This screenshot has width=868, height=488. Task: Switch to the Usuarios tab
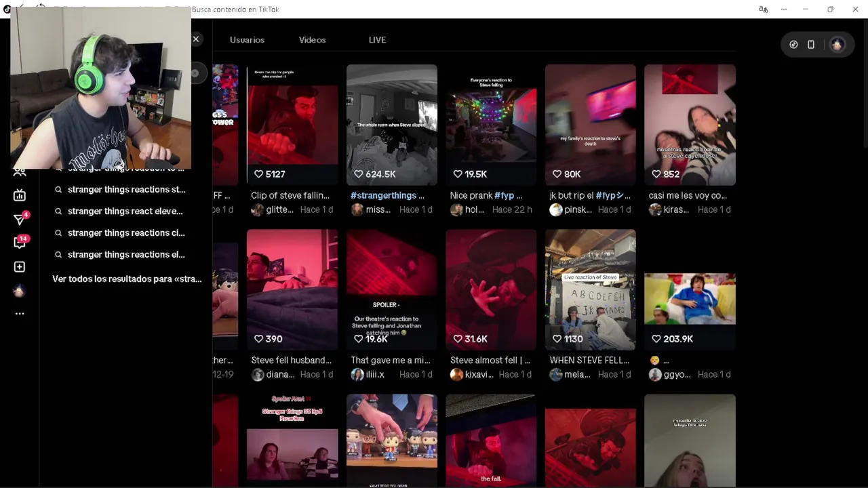click(247, 40)
